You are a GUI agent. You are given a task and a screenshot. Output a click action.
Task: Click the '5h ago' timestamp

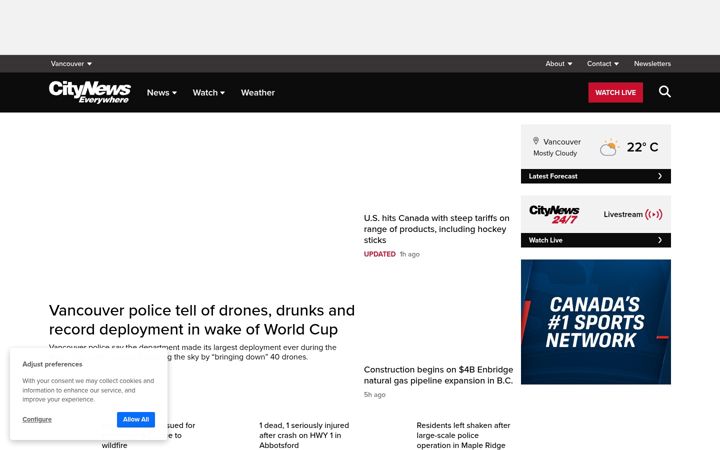click(x=374, y=394)
